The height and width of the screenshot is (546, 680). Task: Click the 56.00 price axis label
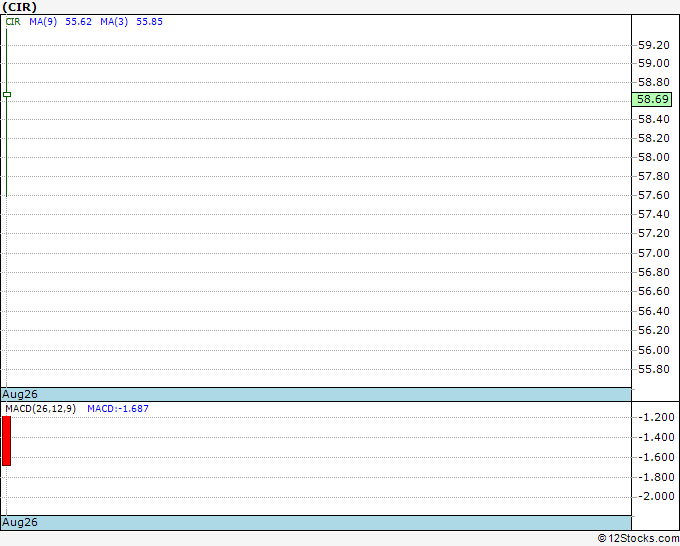[x=654, y=350]
